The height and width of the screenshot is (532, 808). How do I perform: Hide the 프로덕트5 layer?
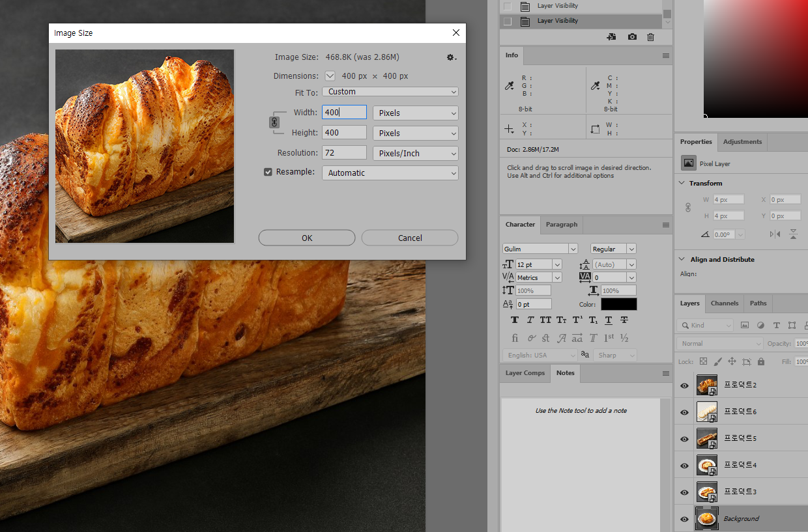click(684, 439)
